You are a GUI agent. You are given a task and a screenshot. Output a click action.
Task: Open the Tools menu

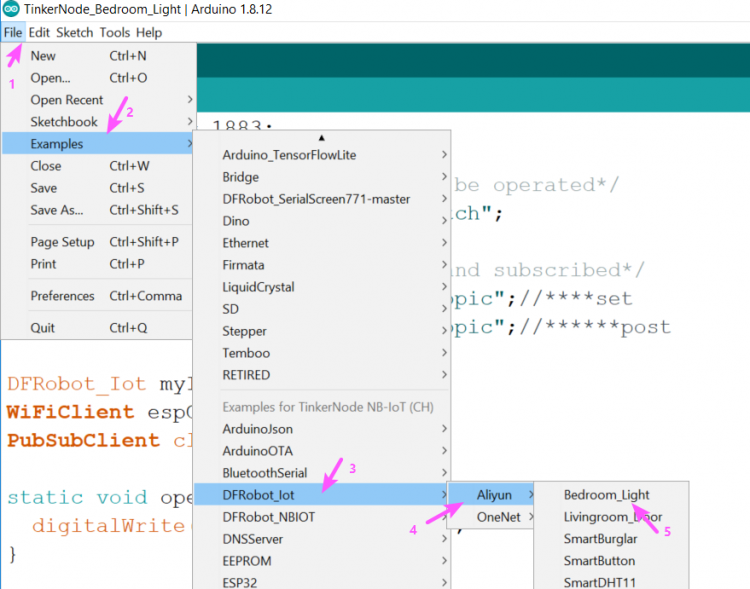click(115, 33)
